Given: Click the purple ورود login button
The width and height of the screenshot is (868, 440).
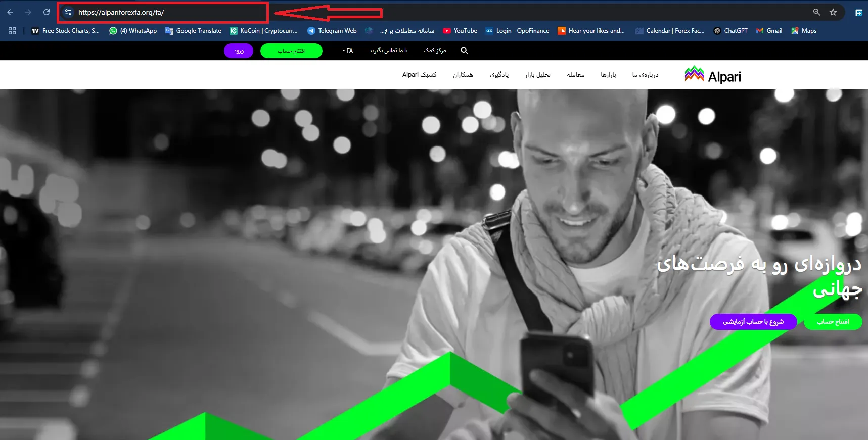Looking at the screenshot, I should [239, 51].
